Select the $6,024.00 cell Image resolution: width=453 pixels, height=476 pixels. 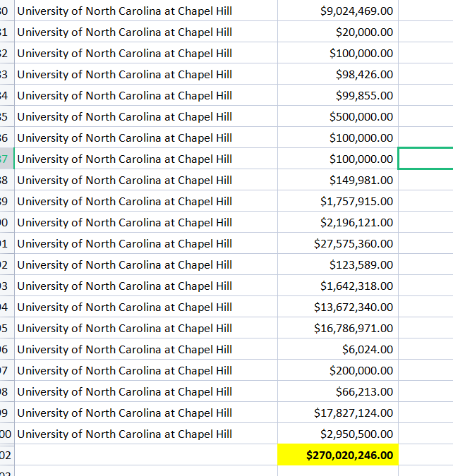click(x=337, y=349)
